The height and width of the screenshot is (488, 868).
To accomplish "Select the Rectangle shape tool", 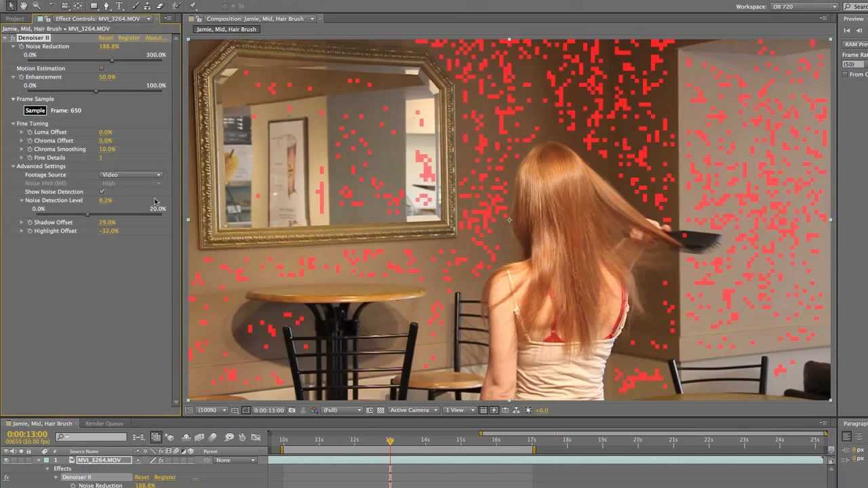I will click(94, 5).
